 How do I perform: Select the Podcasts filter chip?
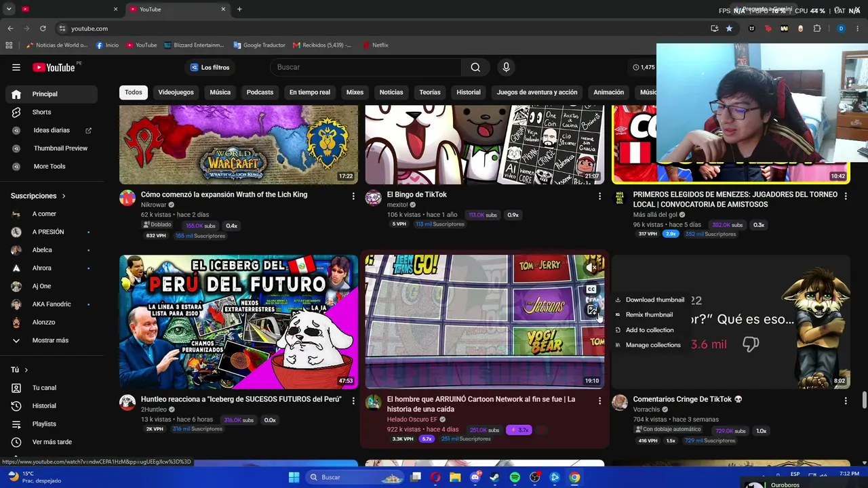click(x=260, y=92)
